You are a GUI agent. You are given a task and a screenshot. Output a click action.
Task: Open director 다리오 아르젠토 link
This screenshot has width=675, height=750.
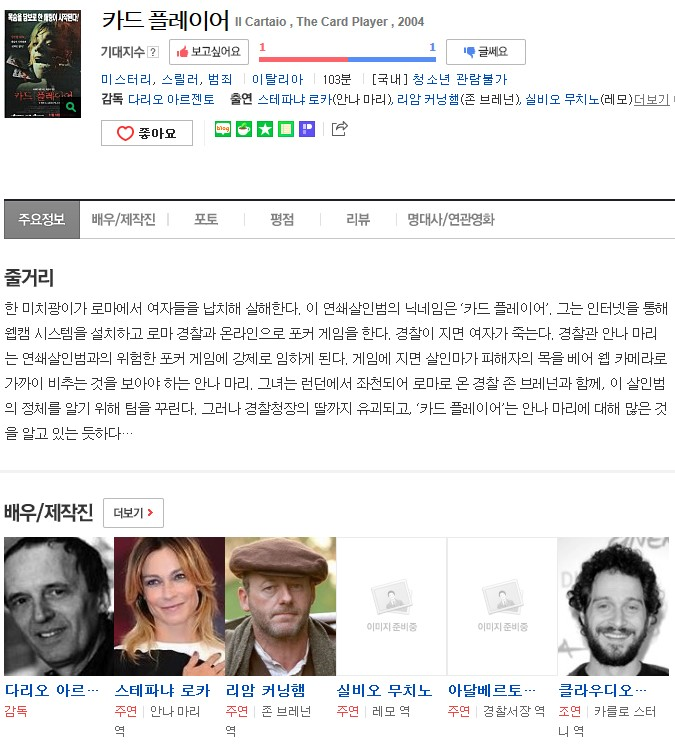coord(171,99)
